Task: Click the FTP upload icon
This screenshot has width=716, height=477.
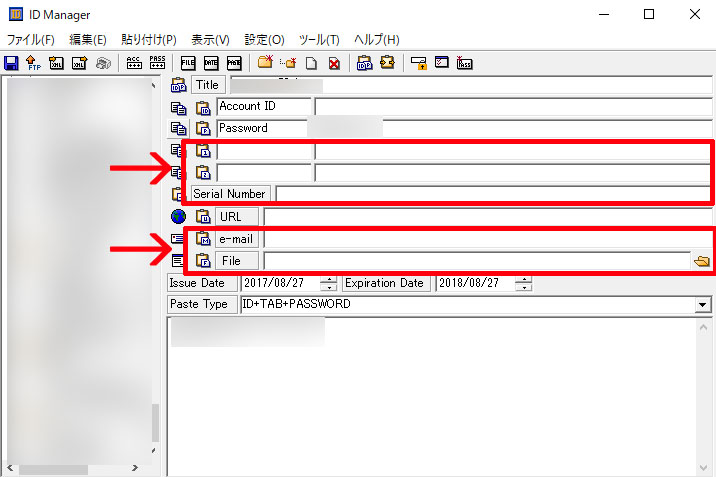Action: click(33, 63)
